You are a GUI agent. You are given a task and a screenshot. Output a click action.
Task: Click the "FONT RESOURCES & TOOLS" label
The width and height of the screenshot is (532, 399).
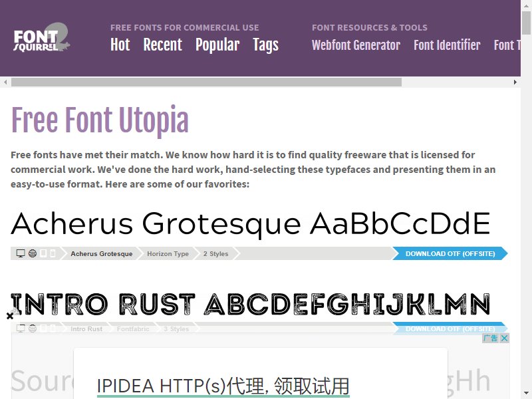pos(370,27)
